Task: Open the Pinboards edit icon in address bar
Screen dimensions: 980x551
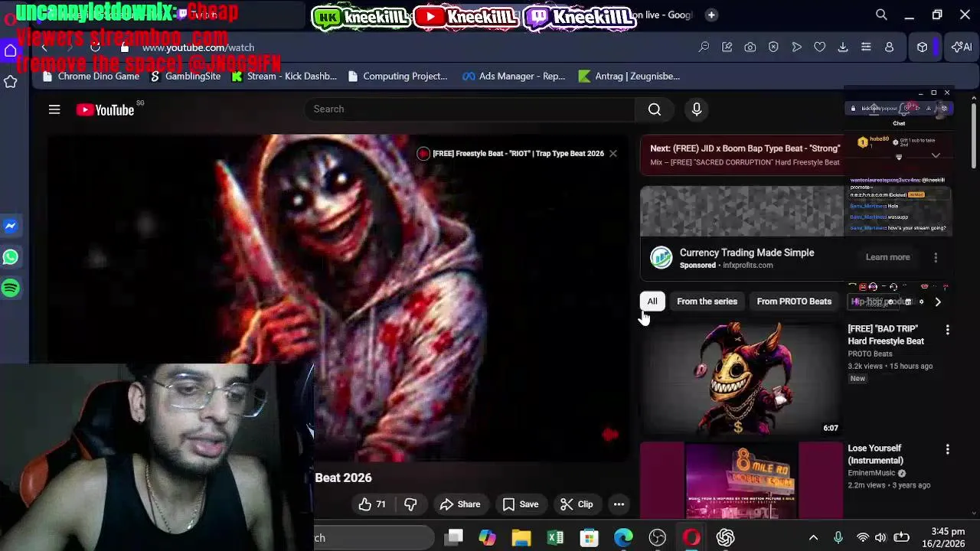Action: pyautogui.click(x=727, y=47)
